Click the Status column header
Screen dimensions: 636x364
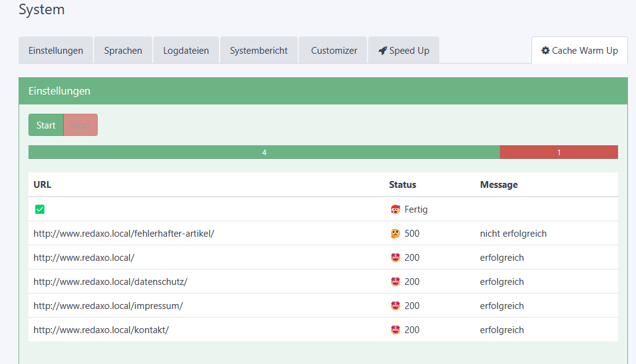pos(402,184)
